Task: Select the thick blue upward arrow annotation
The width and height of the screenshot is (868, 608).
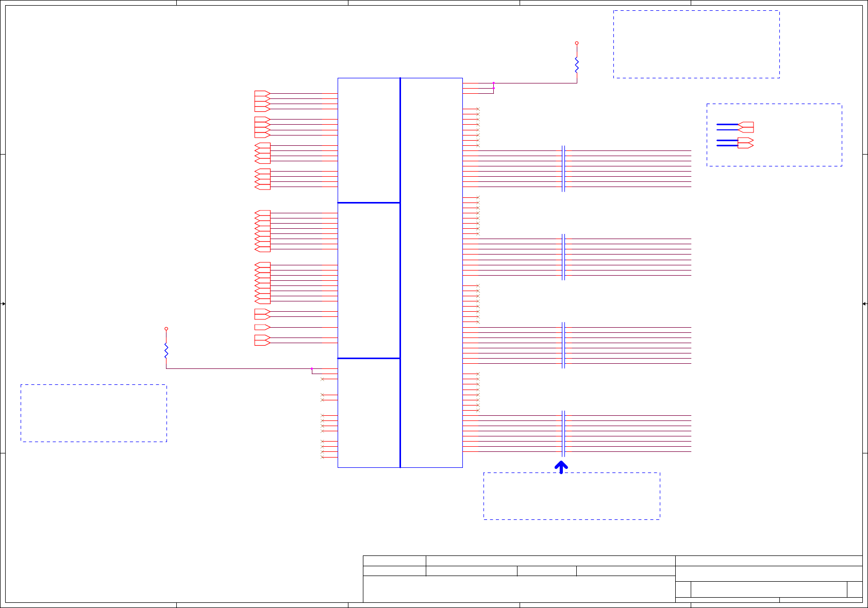Action: (x=561, y=467)
